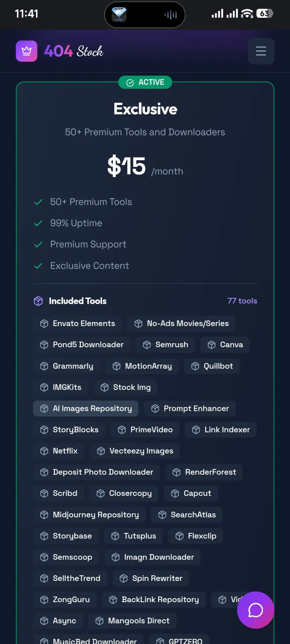Select the Envato Elements tool chip
Viewport: 290px width, 644px height.
point(78,323)
